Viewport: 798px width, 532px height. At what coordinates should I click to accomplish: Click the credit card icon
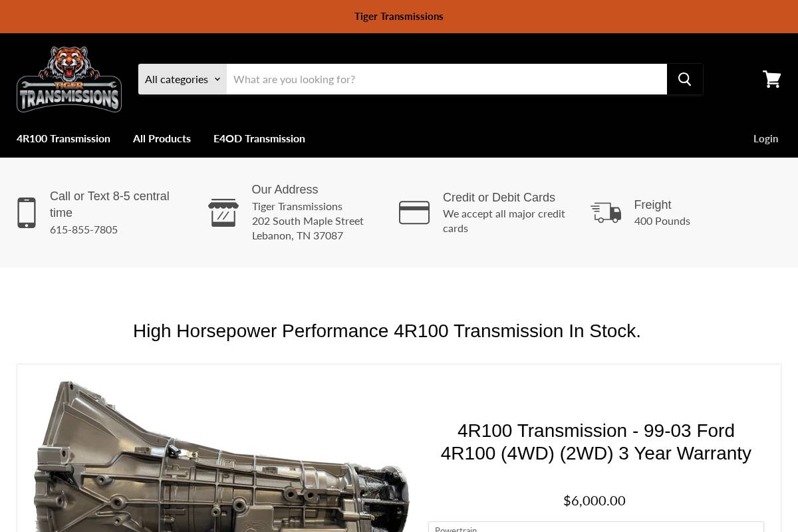click(x=414, y=212)
